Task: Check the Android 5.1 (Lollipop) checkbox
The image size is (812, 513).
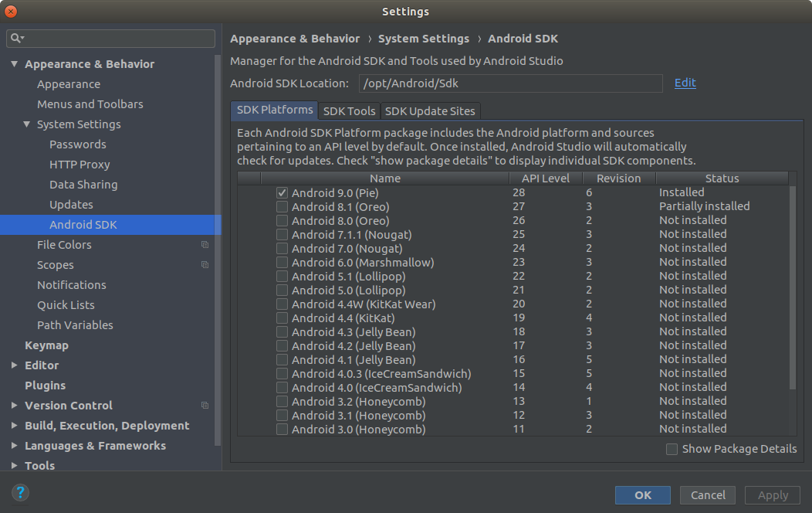Action: (282, 276)
